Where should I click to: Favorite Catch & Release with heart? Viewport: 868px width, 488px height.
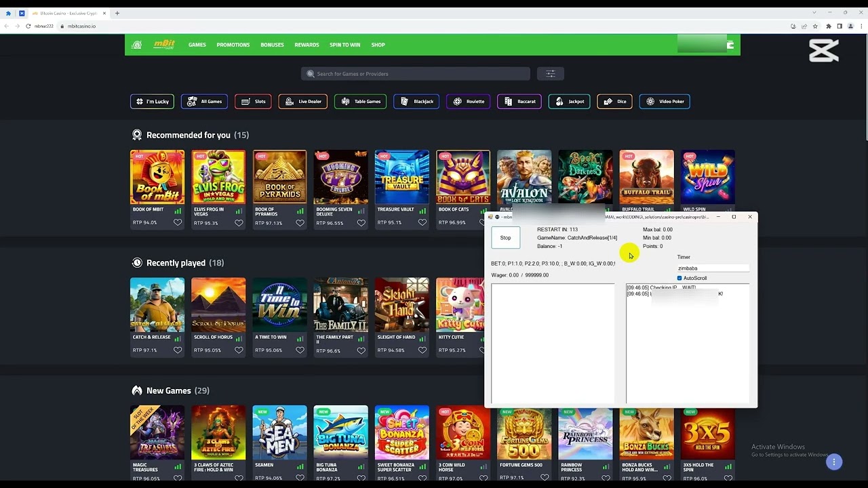[178, 350]
